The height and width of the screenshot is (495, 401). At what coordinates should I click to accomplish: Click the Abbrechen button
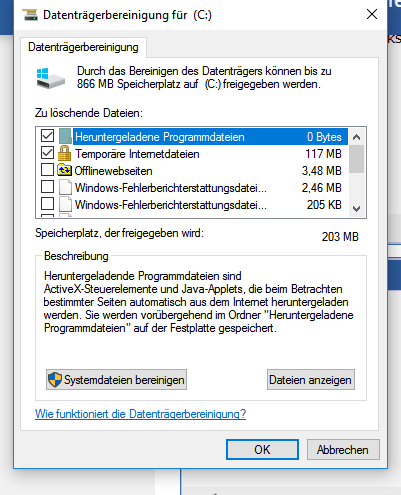pyautogui.click(x=343, y=450)
